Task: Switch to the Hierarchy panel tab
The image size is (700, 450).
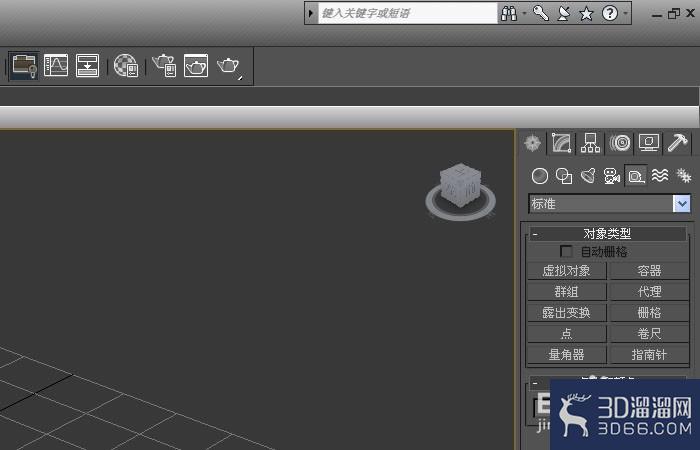Action: pos(590,143)
